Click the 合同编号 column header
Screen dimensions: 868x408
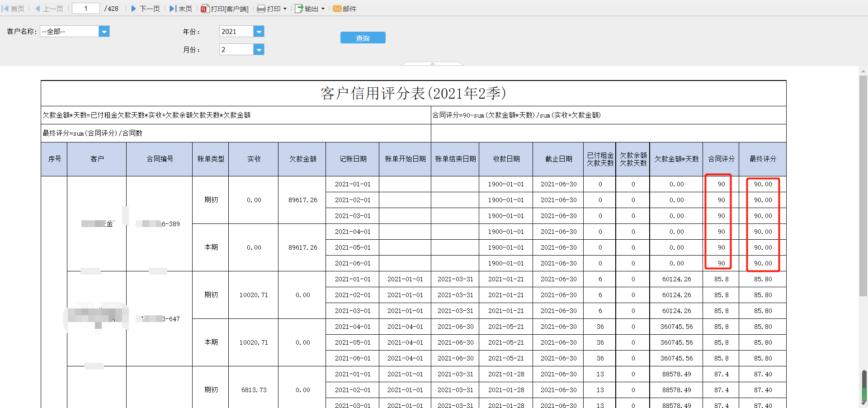pyautogui.click(x=160, y=159)
